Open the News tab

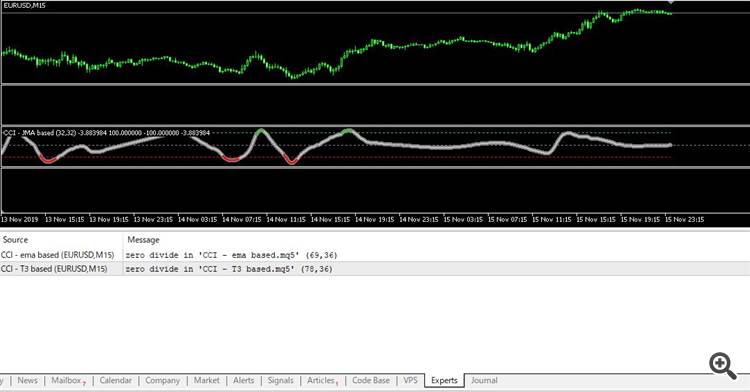coord(27,381)
